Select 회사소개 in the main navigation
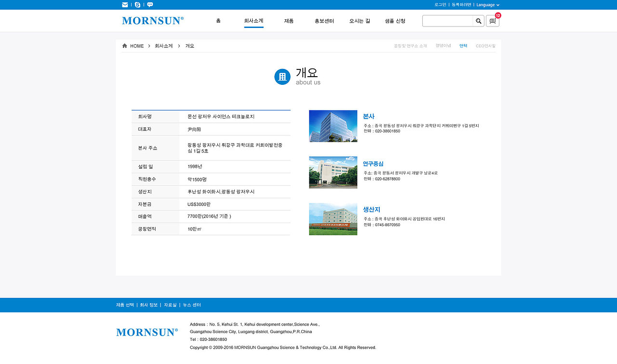The width and height of the screenshot is (617, 364). pyautogui.click(x=254, y=21)
